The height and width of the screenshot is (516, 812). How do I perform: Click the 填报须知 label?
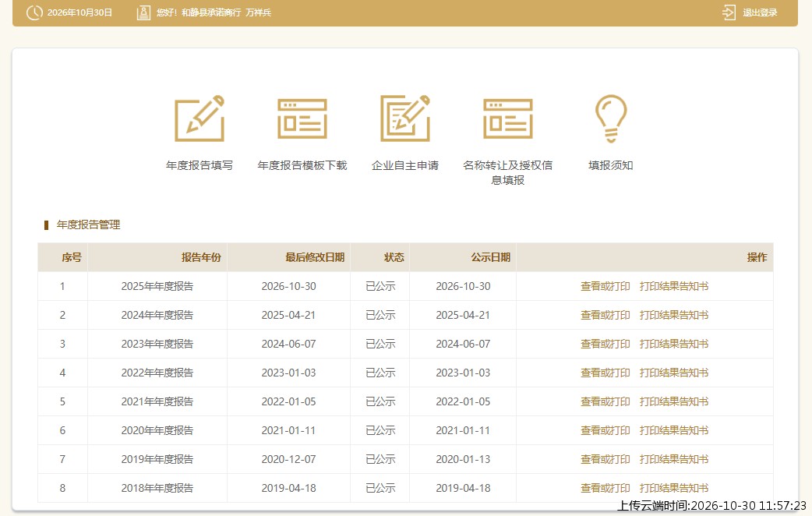pyautogui.click(x=610, y=165)
